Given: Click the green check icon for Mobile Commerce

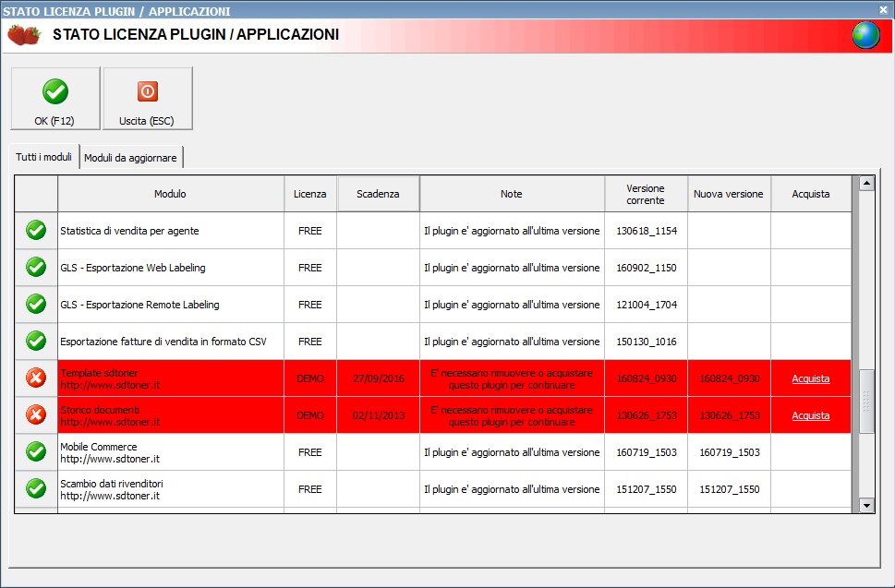Looking at the screenshot, I should point(36,451).
